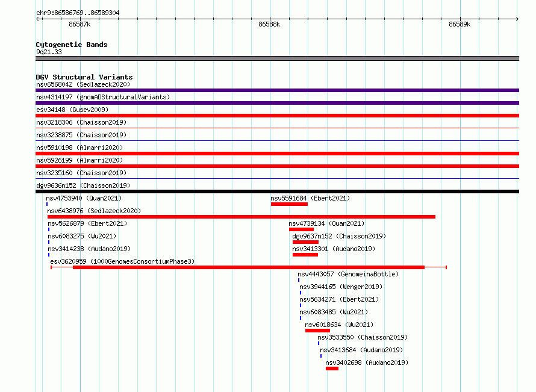The height and width of the screenshot is (392, 536).
Task: Click nsv3238875 (Chaisson2019) label
Action: (81, 135)
